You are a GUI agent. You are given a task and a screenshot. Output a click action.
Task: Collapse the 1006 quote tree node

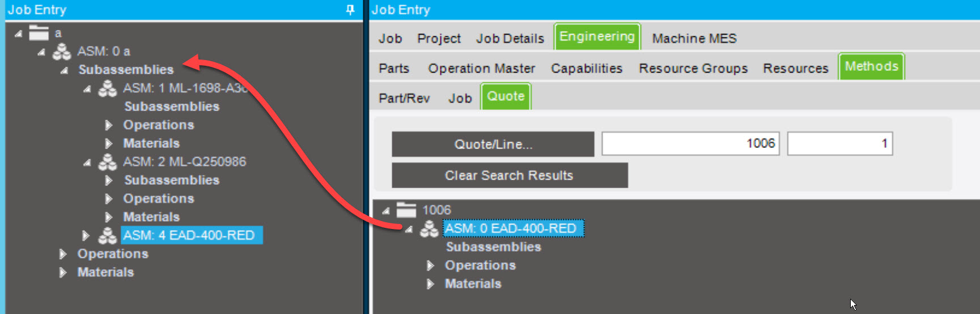click(386, 211)
